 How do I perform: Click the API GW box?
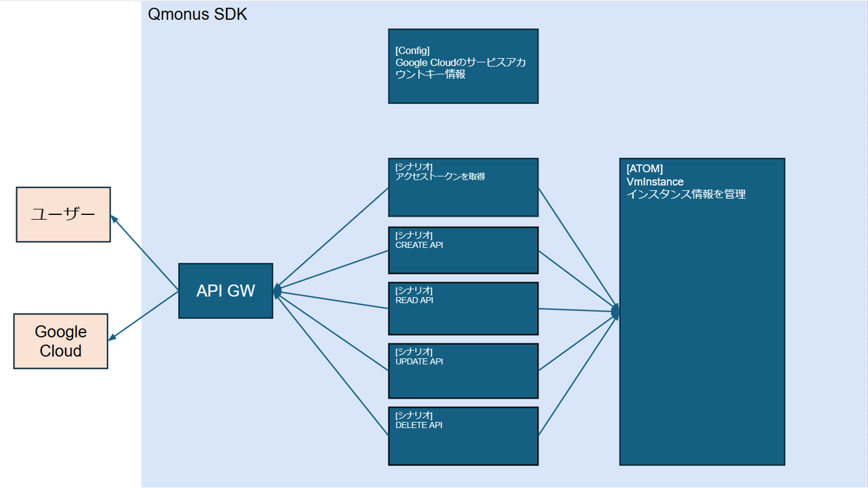[x=226, y=291]
